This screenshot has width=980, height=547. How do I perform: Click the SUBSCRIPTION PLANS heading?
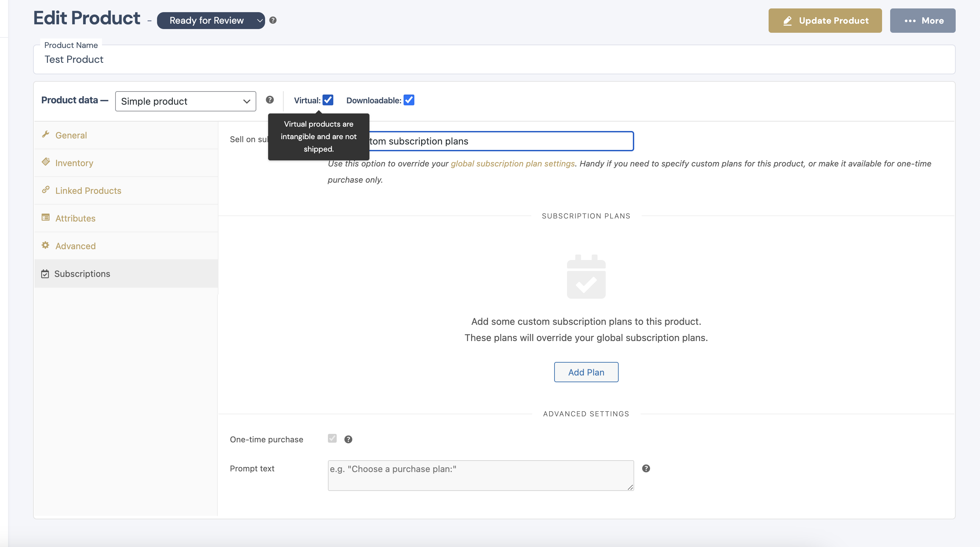pos(586,216)
